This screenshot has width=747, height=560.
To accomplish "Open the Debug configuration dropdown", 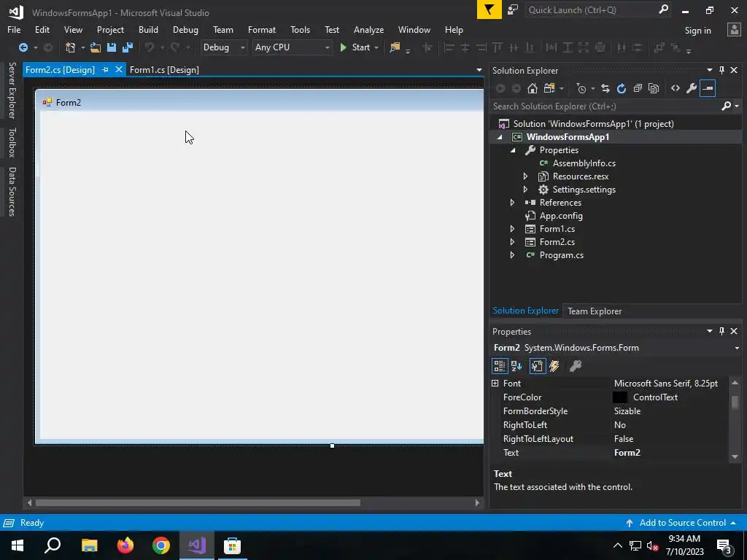I will (x=223, y=47).
